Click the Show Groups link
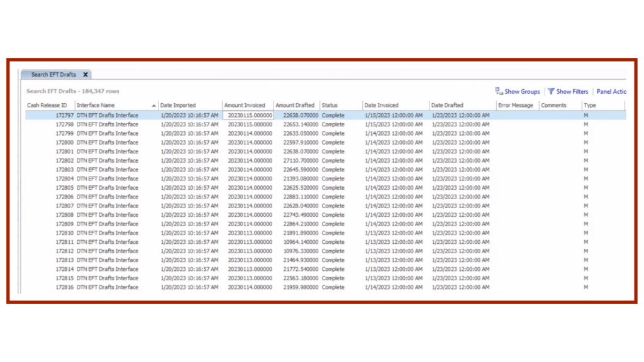 [x=522, y=92]
